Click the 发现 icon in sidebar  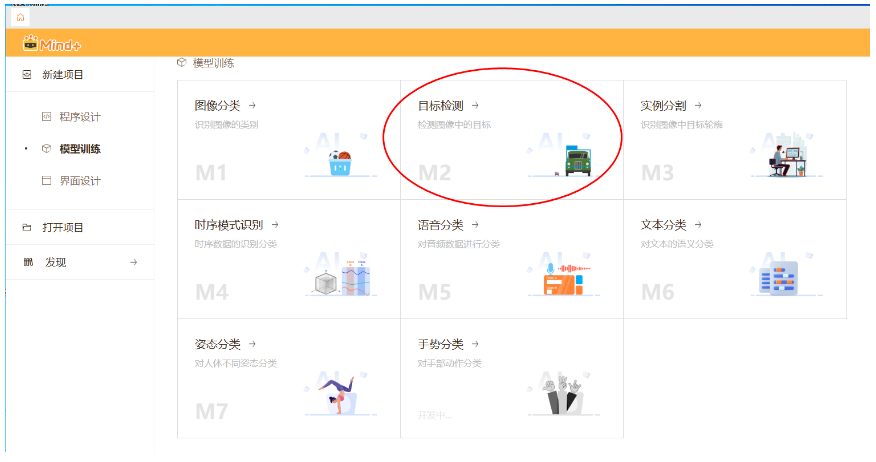coord(27,262)
